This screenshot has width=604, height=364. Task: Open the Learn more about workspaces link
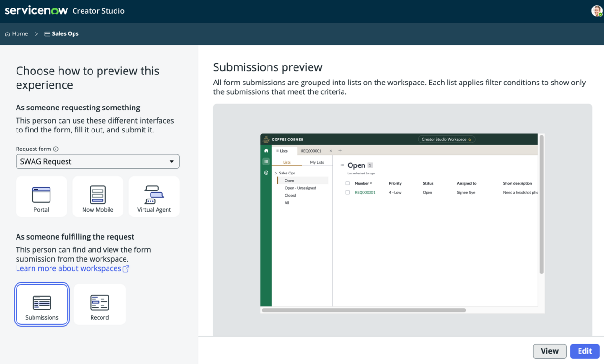[x=68, y=268]
